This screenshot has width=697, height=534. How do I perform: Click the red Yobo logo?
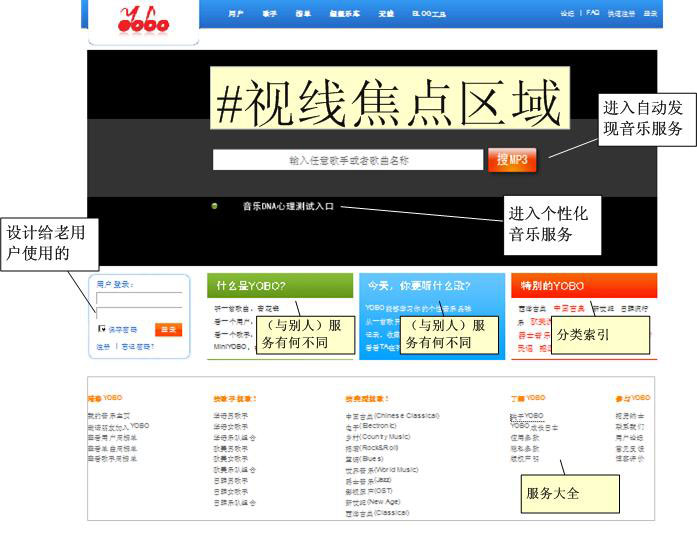pos(143,20)
